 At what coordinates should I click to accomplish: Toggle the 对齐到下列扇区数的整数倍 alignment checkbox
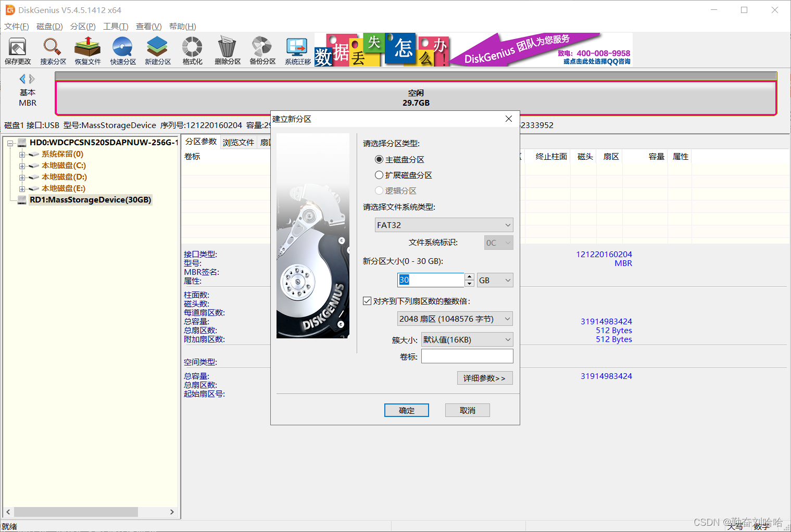coord(367,301)
